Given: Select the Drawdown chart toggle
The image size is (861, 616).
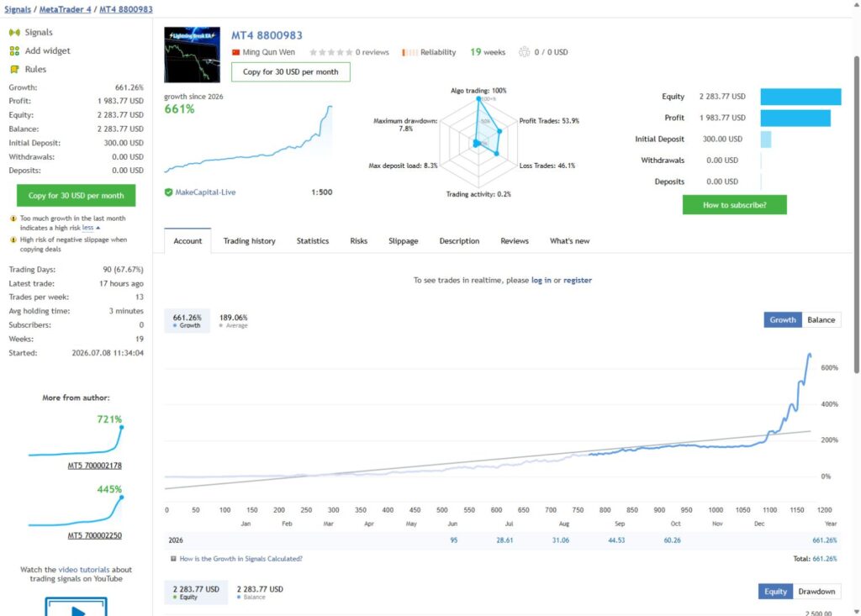Looking at the screenshot, I should coord(816,592).
